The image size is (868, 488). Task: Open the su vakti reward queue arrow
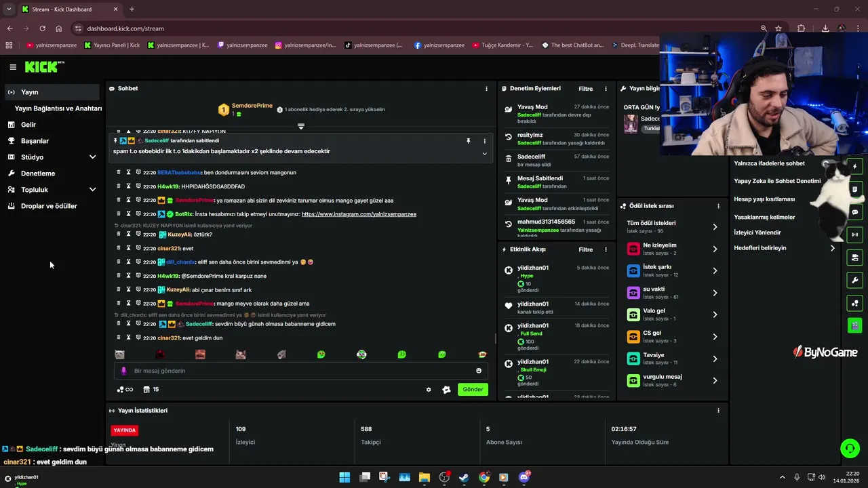[715, 293]
